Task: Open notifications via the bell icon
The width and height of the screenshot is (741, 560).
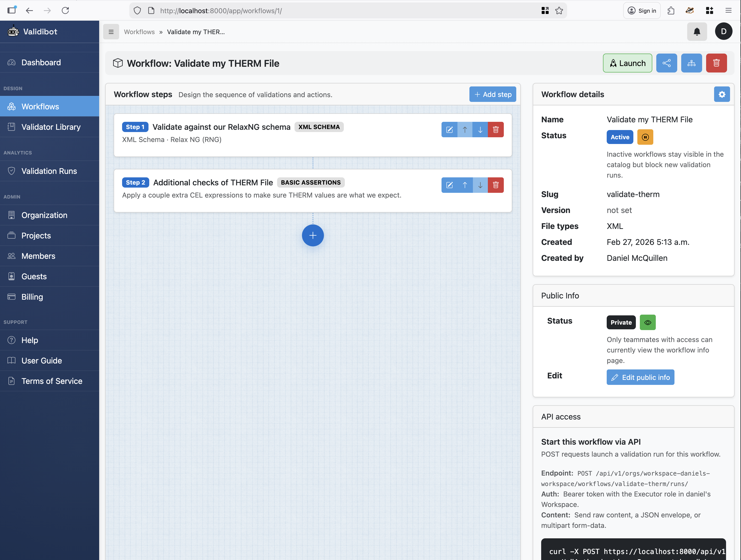Action: 697,31
